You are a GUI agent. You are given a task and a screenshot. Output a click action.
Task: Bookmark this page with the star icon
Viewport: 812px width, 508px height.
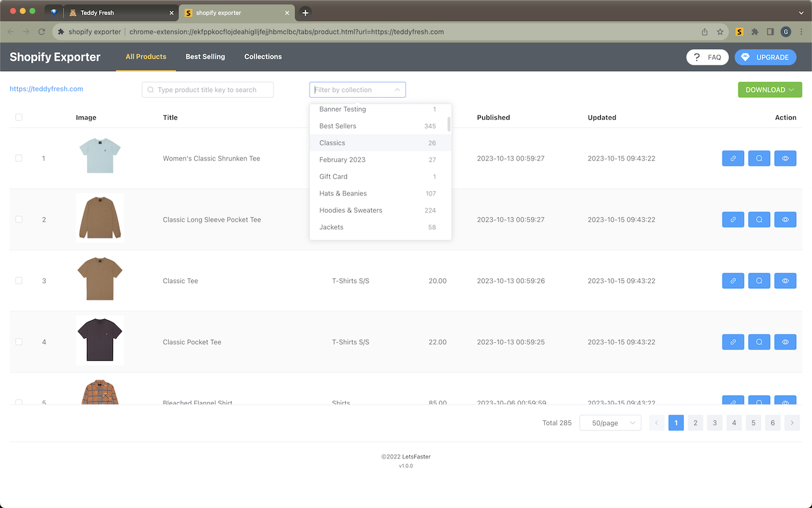(720, 32)
